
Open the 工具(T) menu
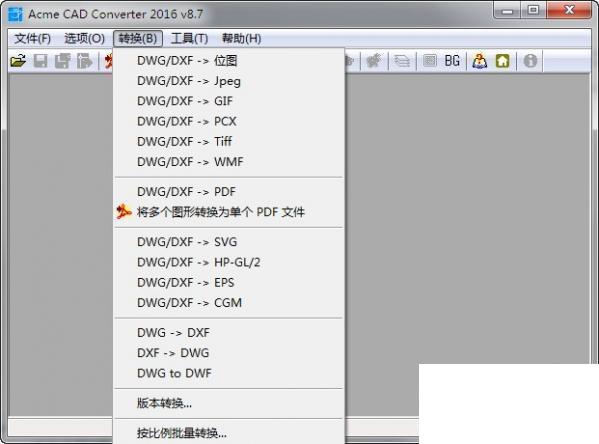[x=189, y=39]
